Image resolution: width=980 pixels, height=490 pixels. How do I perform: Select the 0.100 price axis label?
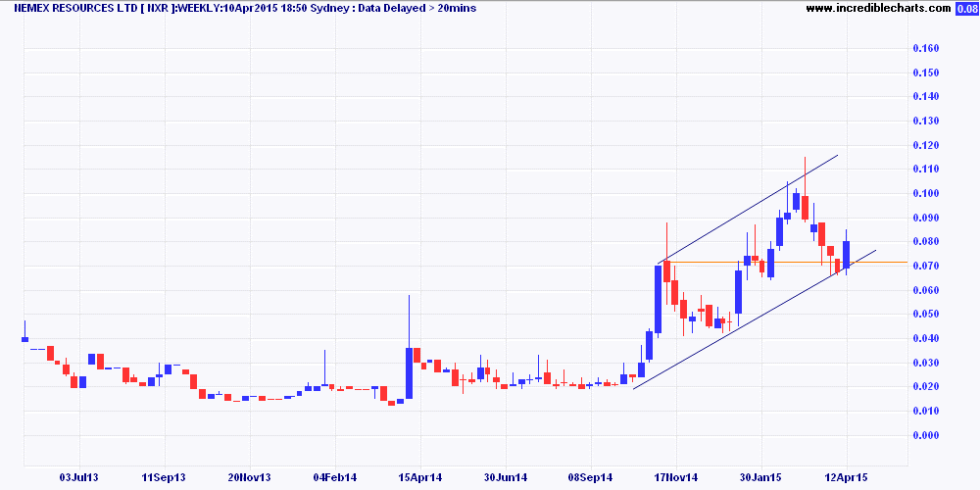(x=927, y=194)
